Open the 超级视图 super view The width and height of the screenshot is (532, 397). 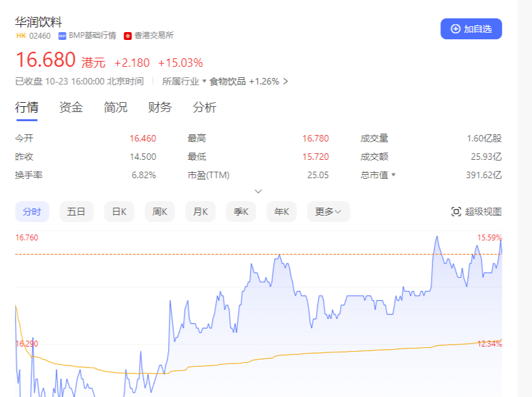coord(476,212)
